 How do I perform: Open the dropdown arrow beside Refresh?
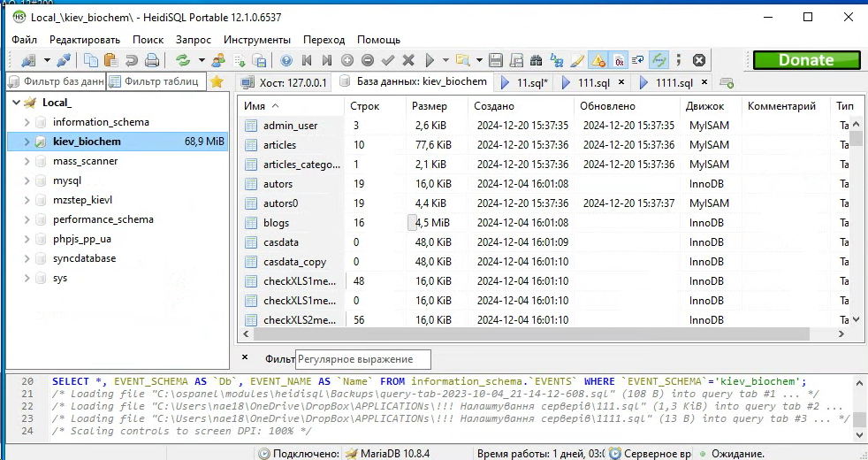click(202, 60)
